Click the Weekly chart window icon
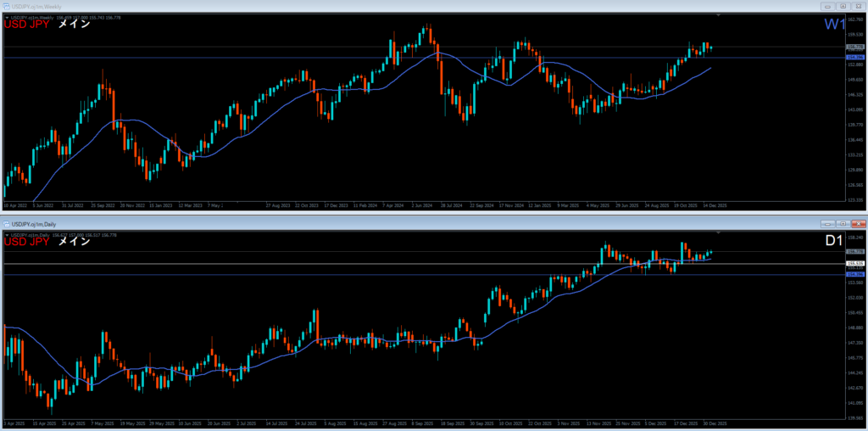868x431 pixels. pyautogui.click(x=6, y=6)
